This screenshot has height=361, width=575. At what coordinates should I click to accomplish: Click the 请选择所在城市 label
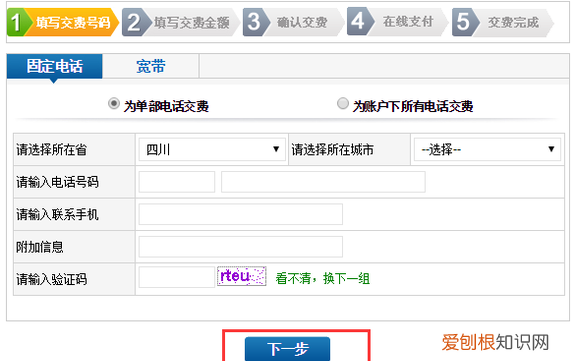click(x=333, y=150)
